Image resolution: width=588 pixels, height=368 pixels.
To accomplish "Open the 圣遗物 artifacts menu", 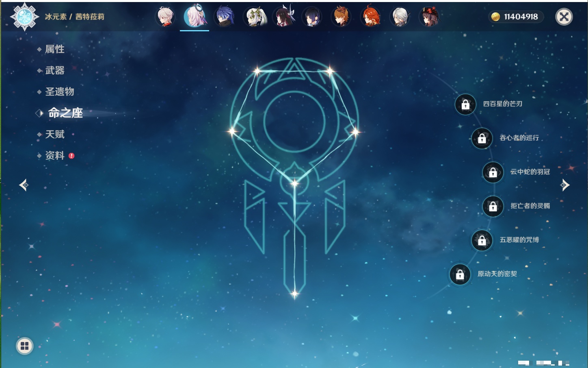I will point(60,91).
